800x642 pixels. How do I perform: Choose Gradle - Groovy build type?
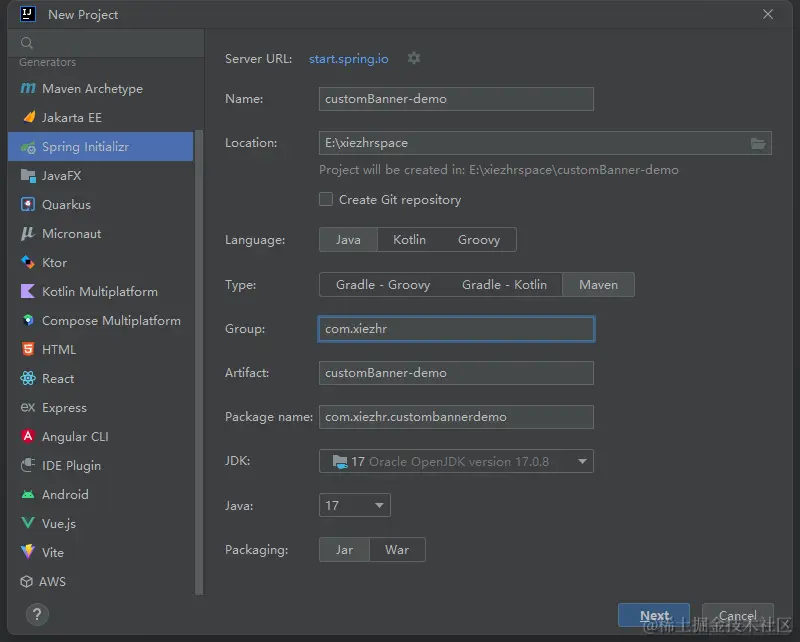(x=383, y=285)
